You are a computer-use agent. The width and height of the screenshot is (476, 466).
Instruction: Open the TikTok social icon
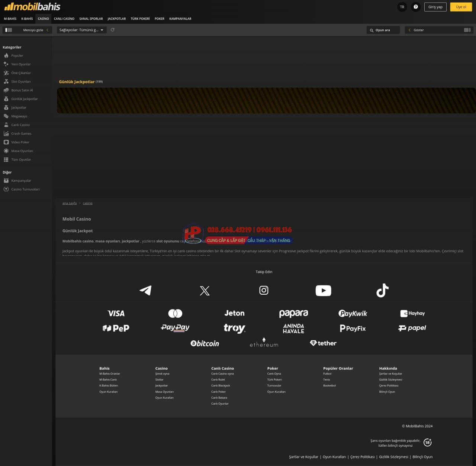pyautogui.click(x=382, y=291)
